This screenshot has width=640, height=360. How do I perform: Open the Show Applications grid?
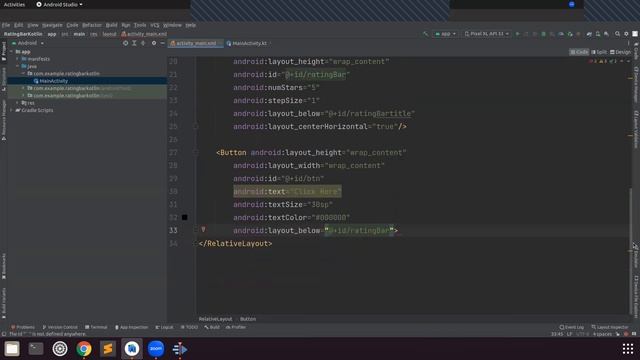[x=628, y=349]
